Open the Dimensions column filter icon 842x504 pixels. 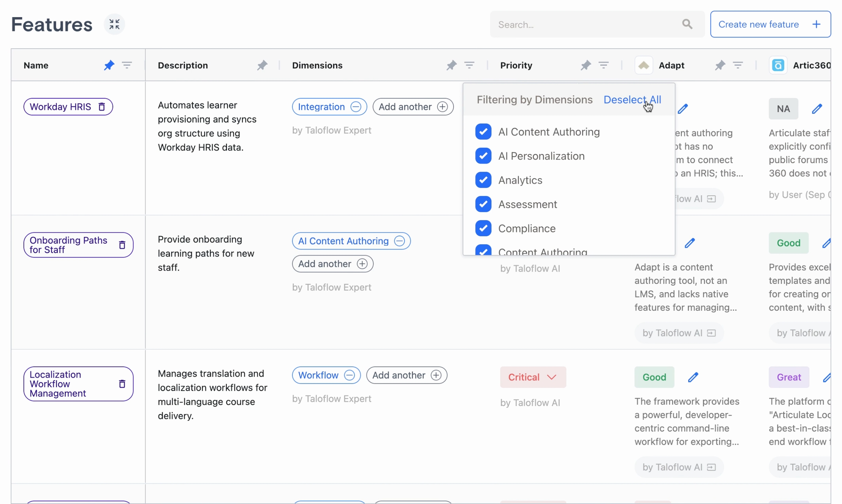(x=469, y=65)
